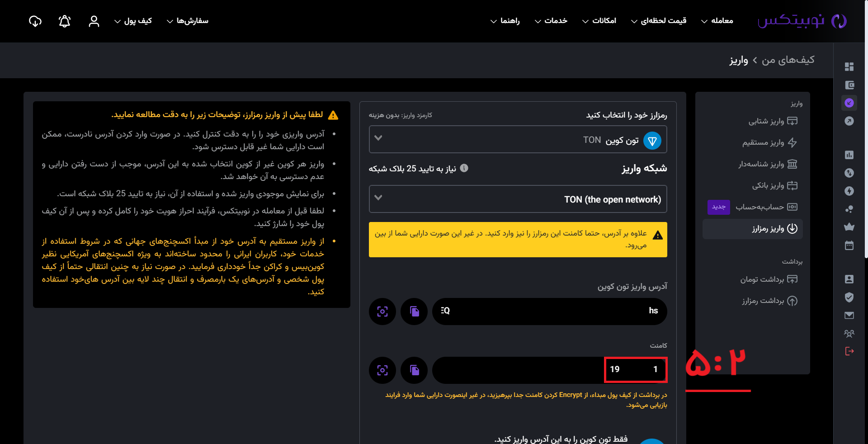Viewport: 868px width, 444px height.
Task: Open notifications bell icon
Action: tap(65, 21)
